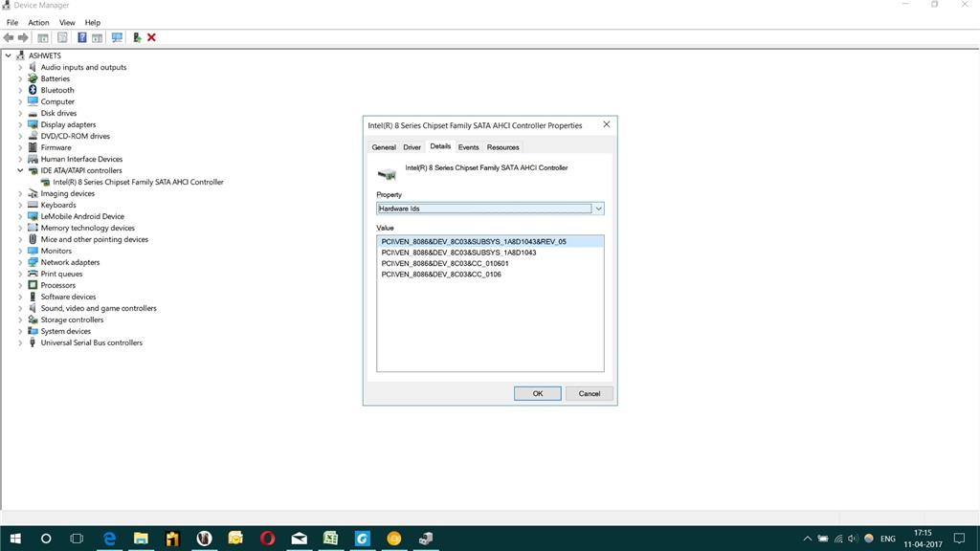This screenshot has height=551, width=980.
Task: Click the blue Help toolbar icon
Action: pyautogui.click(x=82, y=37)
